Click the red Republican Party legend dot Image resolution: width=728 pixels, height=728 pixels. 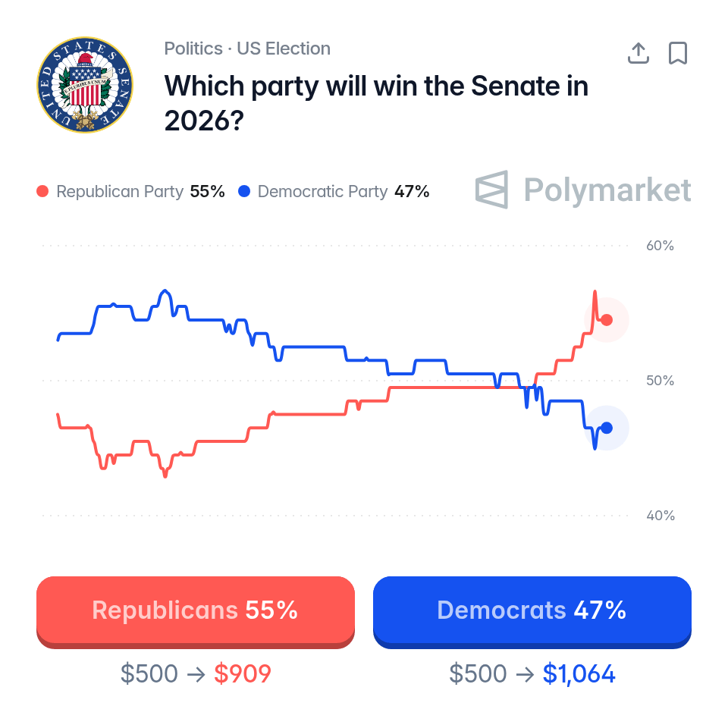[x=42, y=191]
